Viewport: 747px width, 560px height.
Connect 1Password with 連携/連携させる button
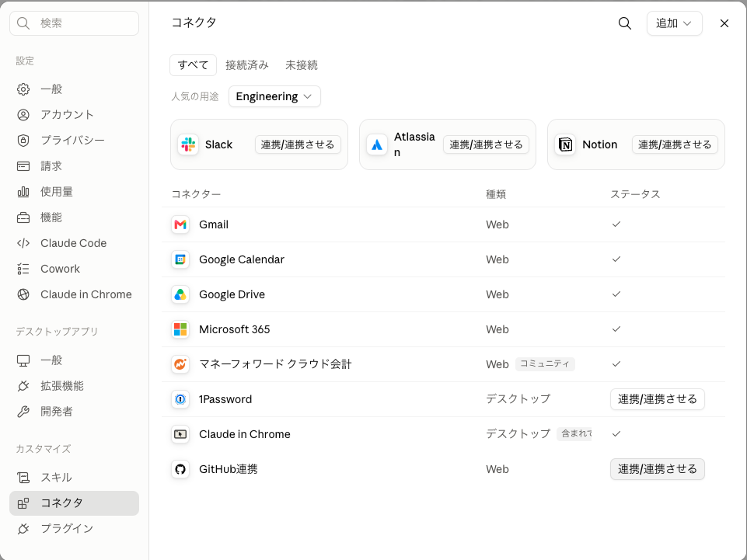click(657, 399)
